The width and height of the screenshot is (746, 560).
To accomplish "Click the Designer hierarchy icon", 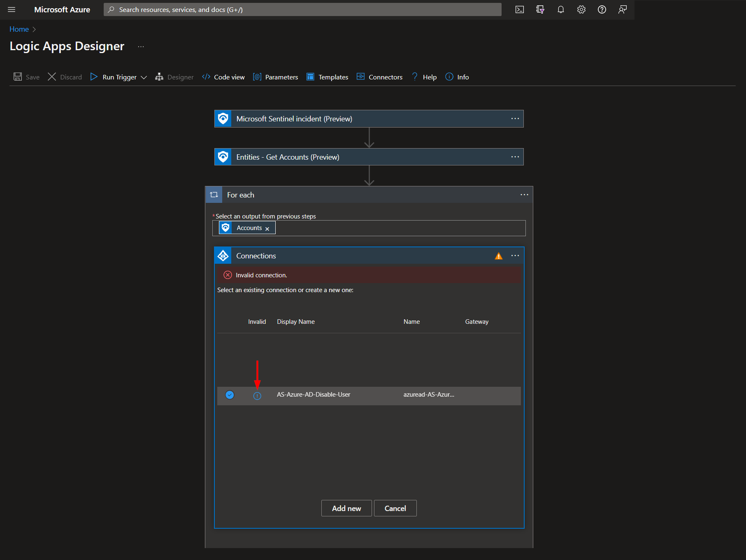I will pyautogui.click(x=159, y=77).
